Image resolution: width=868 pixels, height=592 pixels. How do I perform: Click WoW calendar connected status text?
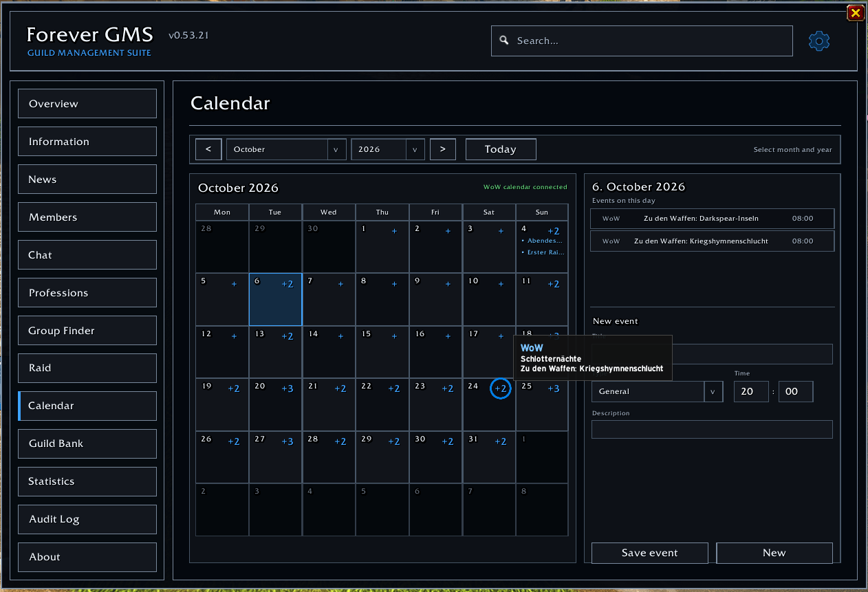(x=525, y=187)
